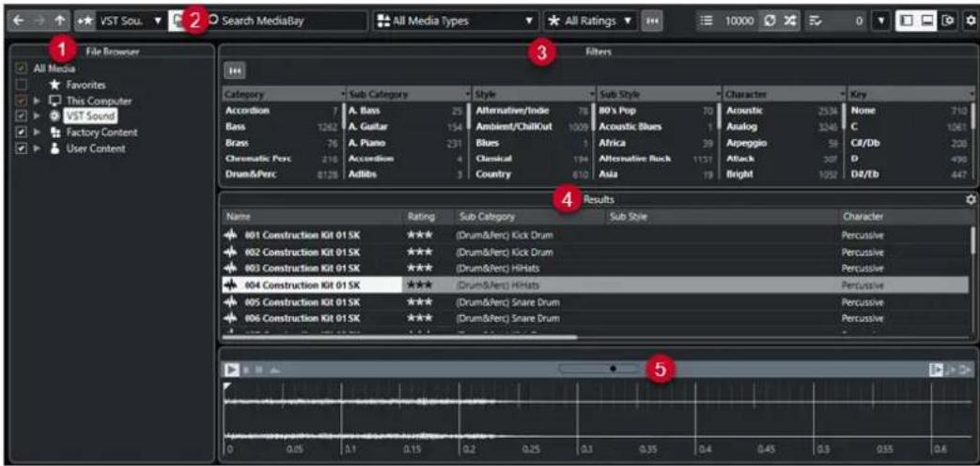Open MediaBay settings gear in toolbar

coord(970,21)
